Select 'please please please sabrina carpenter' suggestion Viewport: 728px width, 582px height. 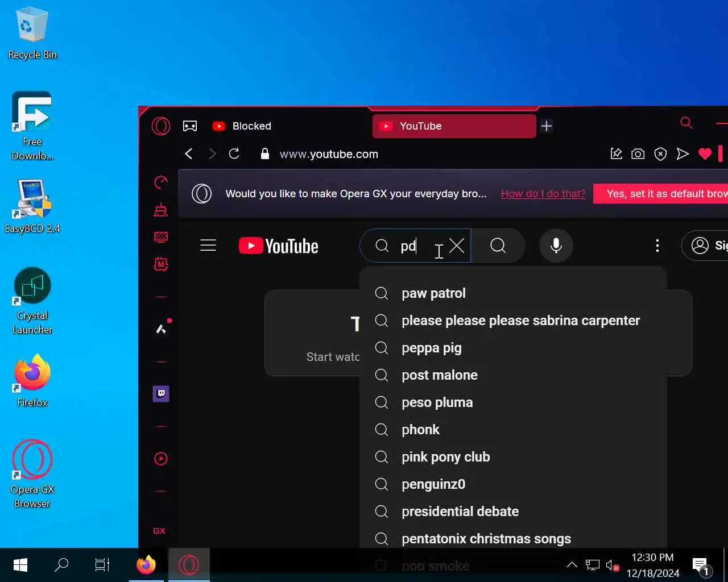513,321
